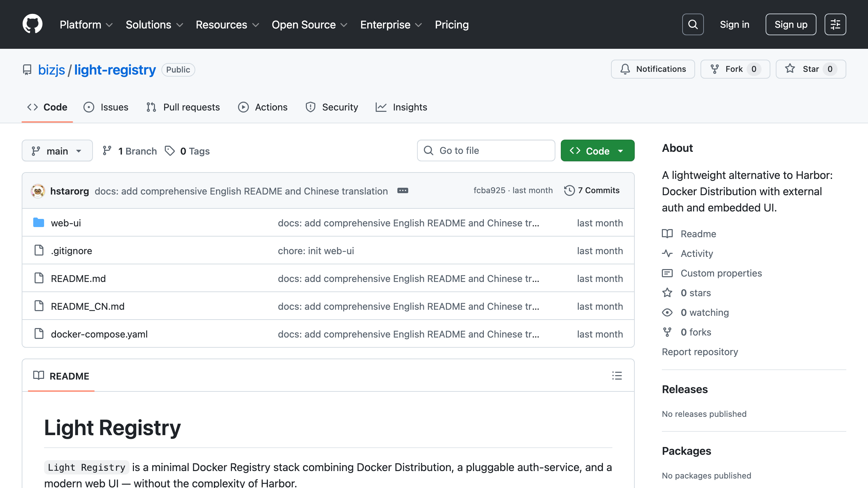
Task: Open the README_CN.md file link
Action: (x=87, y=306)
